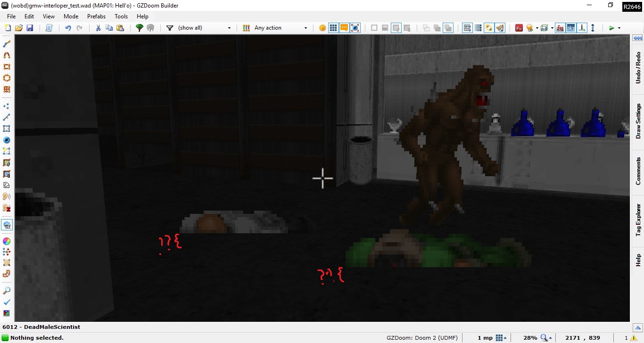The height and width of the screenshot is (343, 644).
Task: Toggle snap to grid button
Action: (467, 28)
